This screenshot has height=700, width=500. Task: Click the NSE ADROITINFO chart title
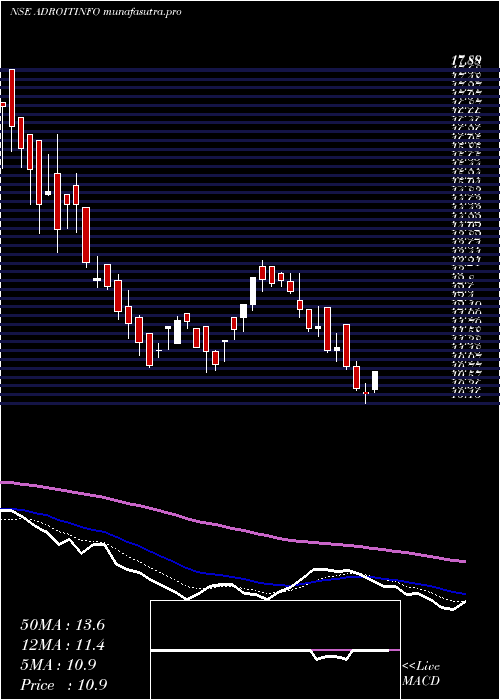(x=95, y=12)
